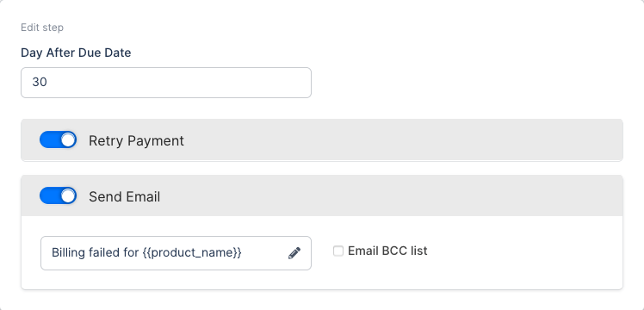Click the pencil edit icon in subject field
Viewport: 644px width, 310px height.
(x=294, y=253)
